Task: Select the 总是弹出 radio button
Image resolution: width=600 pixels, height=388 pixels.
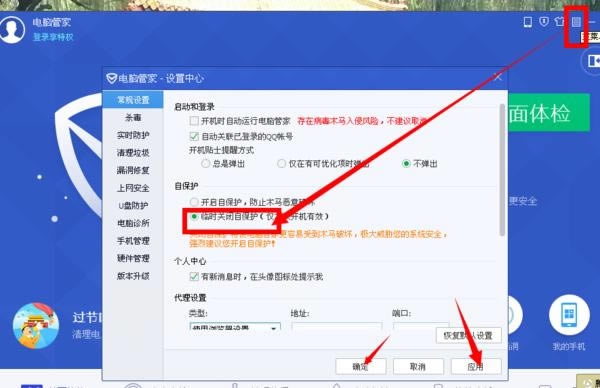Action: pos(205,164)
